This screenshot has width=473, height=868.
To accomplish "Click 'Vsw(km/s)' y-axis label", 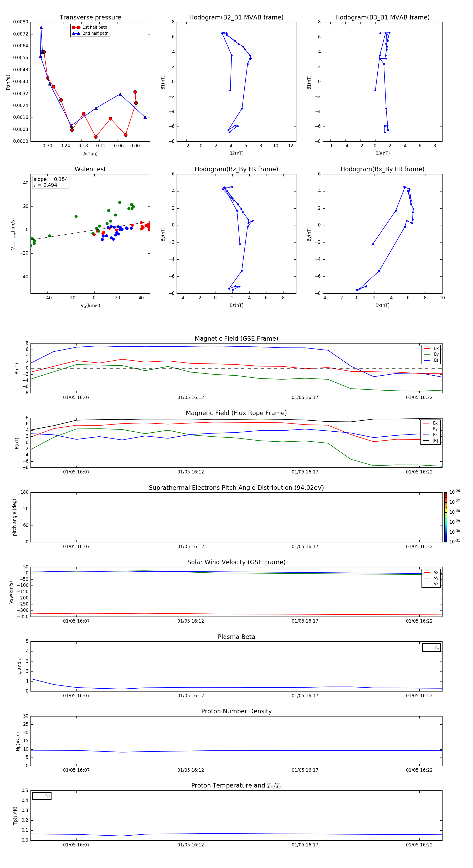I will 11,592.
